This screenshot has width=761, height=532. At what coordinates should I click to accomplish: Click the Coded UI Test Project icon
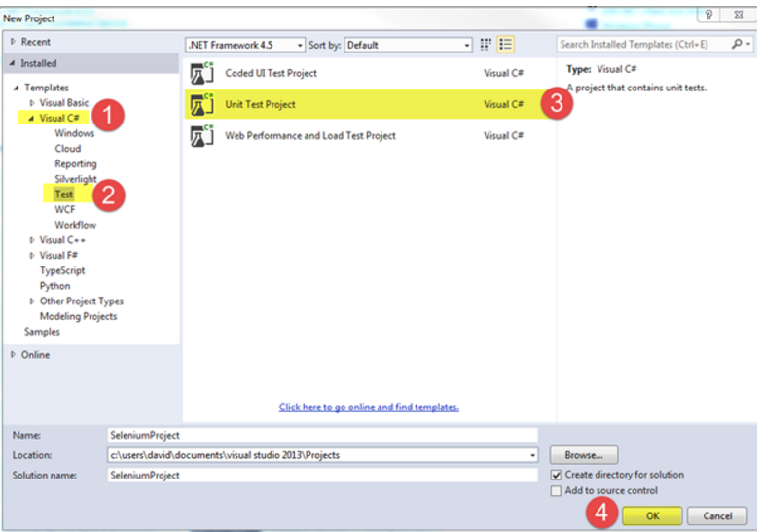(201, 73)
